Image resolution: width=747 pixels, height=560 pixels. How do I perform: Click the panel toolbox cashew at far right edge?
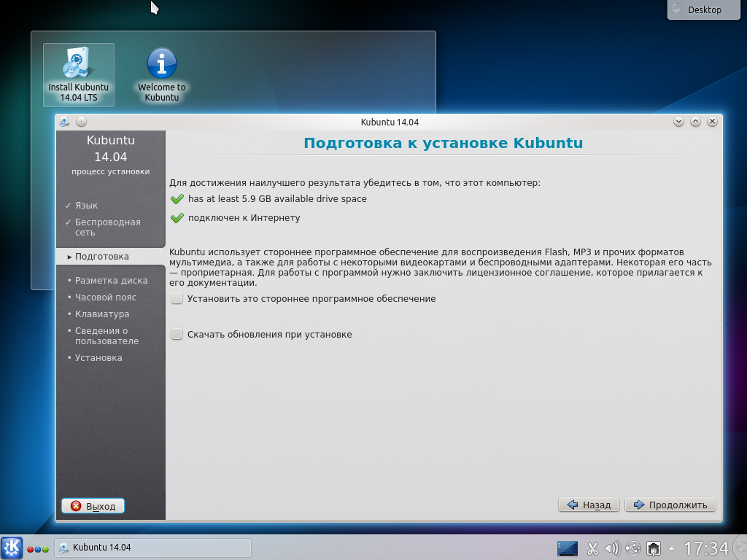click(x=742, y=548)
